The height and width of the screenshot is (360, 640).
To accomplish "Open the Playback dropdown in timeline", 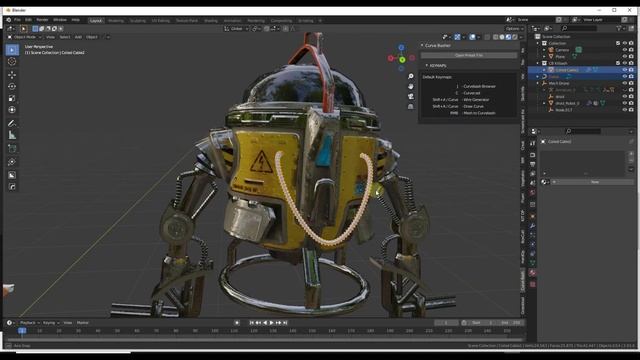I will [x=30, y=323].
